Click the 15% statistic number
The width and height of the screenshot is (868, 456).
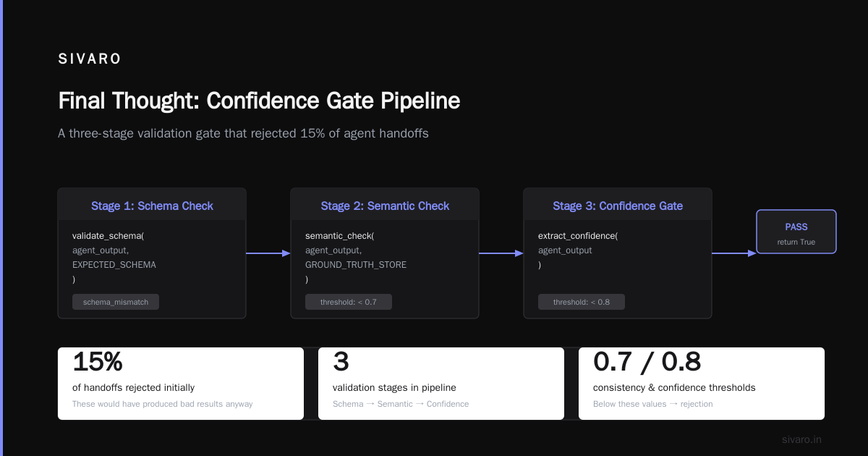(98, 361)
